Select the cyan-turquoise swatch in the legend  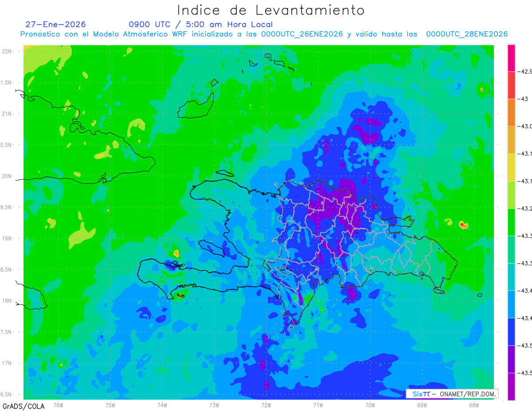tap(511, 277)
